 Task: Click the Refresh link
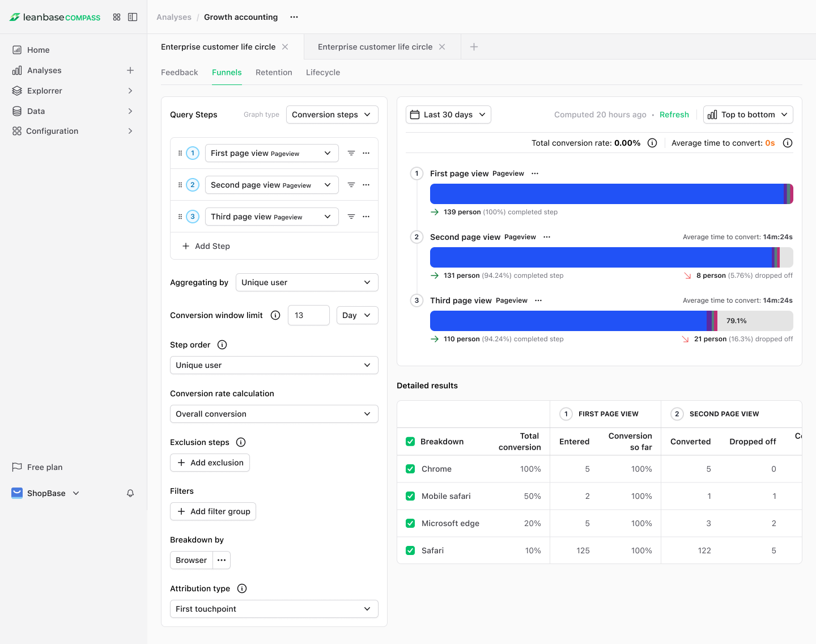674,115
